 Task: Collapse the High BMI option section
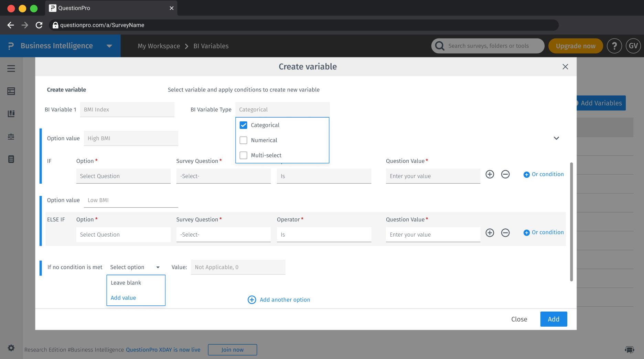coord(557,138)
